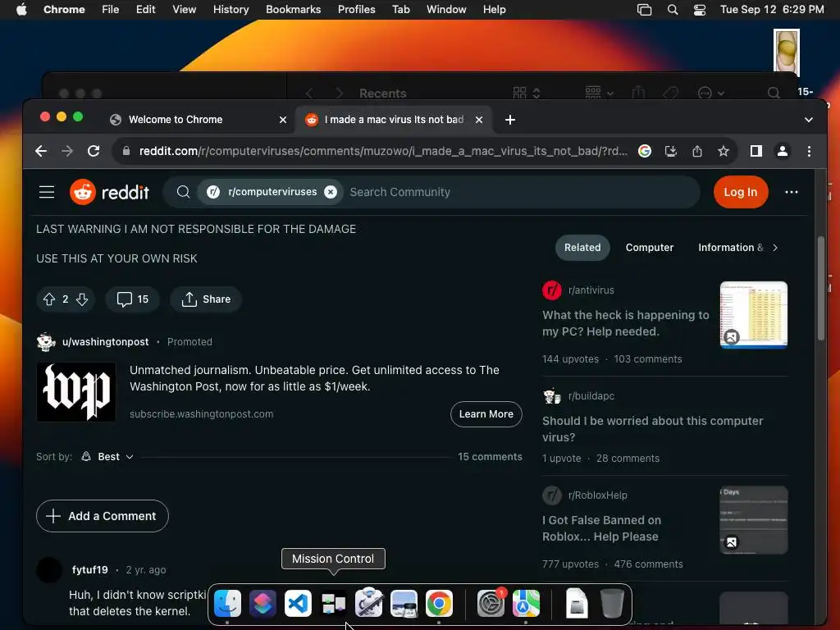Select the Related filter chip
This screenshot has width=840, height=630.
click(x=582, y=248)
